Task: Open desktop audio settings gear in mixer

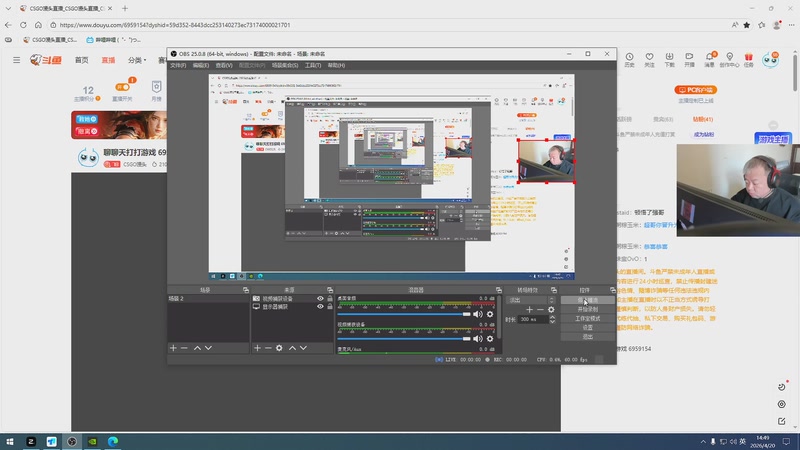Action: [490, 314]
